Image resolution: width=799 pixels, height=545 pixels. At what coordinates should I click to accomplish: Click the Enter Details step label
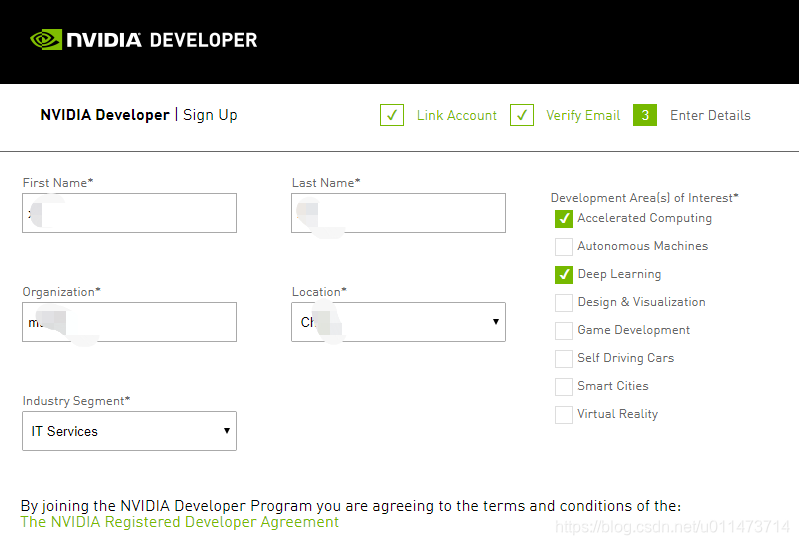710,116
